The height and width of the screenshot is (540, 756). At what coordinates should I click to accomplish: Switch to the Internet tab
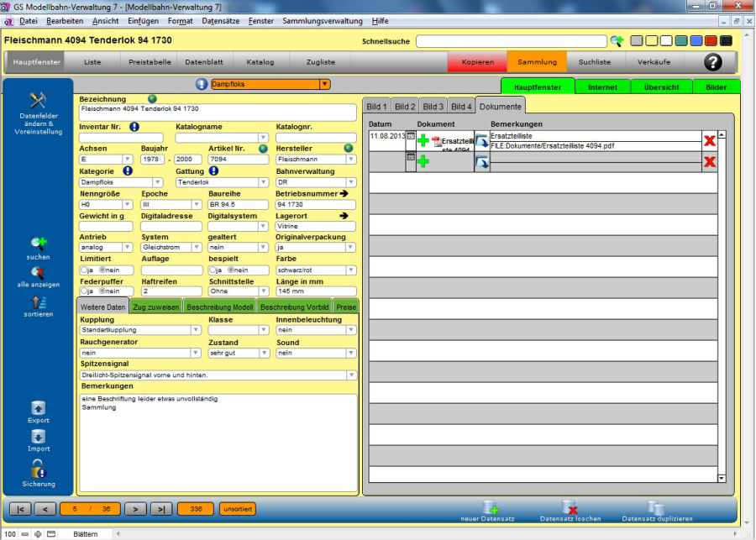pos(602,87)
